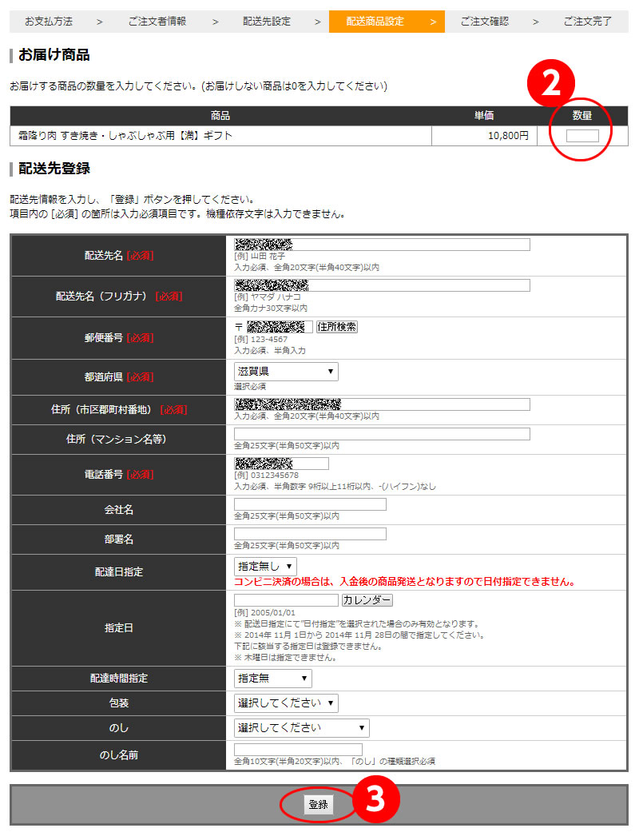Click the のし名前 text field
This screenshot has height=840, width=639.
point(298,750)
